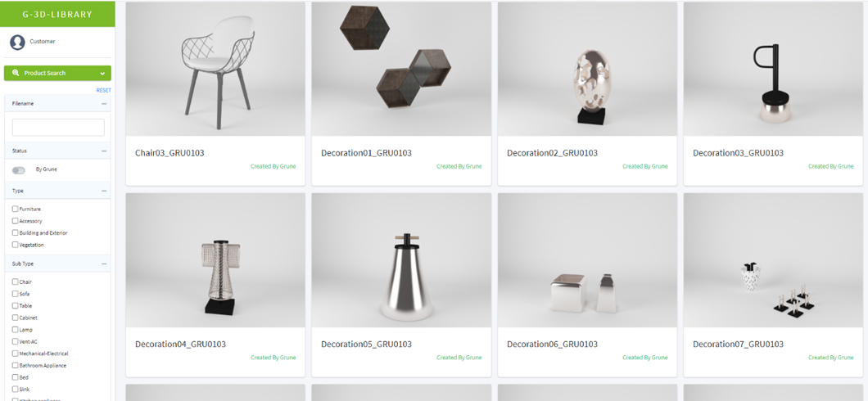Click the G-3D-LIBRARY header logo
The image size is (868, 401).
click(57, 14)
